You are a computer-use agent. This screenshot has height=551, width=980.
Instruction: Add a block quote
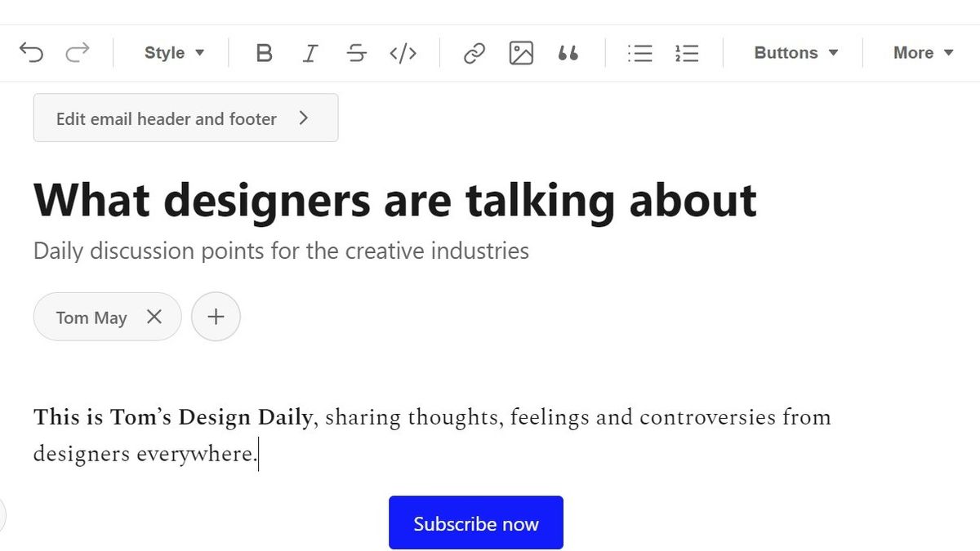click(568, 53)
